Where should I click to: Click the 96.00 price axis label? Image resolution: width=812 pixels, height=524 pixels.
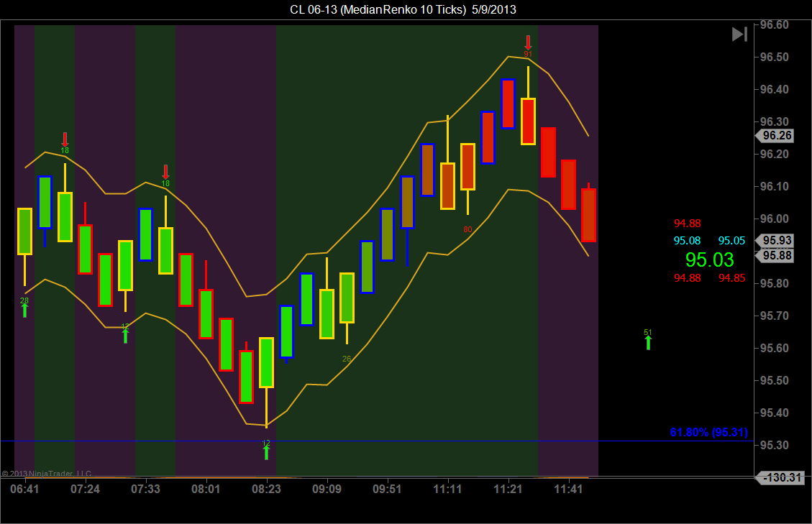(x=774, y=219)
